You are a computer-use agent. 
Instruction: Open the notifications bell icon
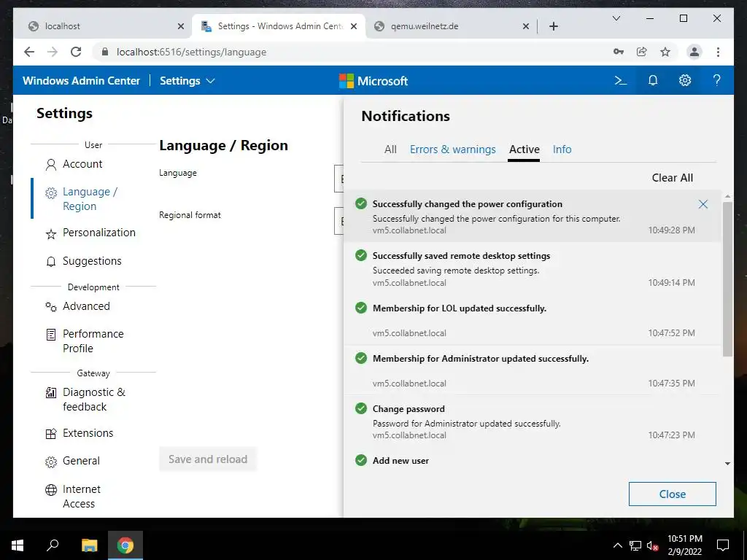click(x=653, y=80)
